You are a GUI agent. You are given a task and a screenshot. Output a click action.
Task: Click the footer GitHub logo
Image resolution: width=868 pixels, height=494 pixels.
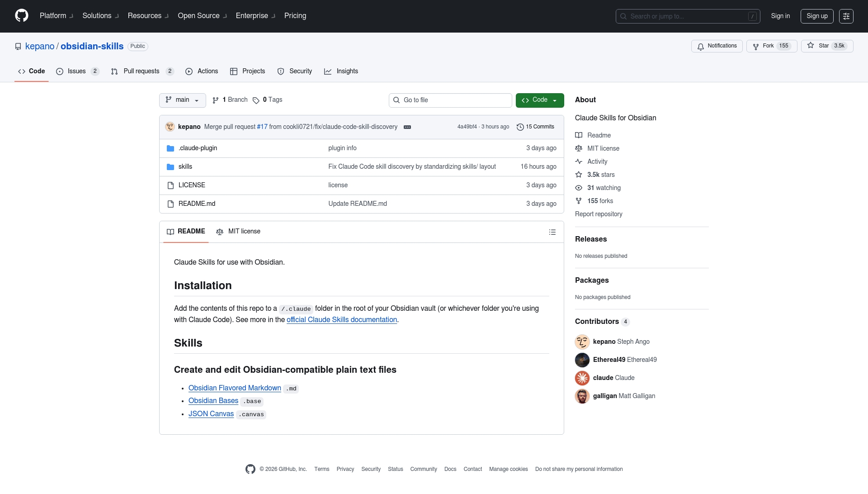(250, 469)
